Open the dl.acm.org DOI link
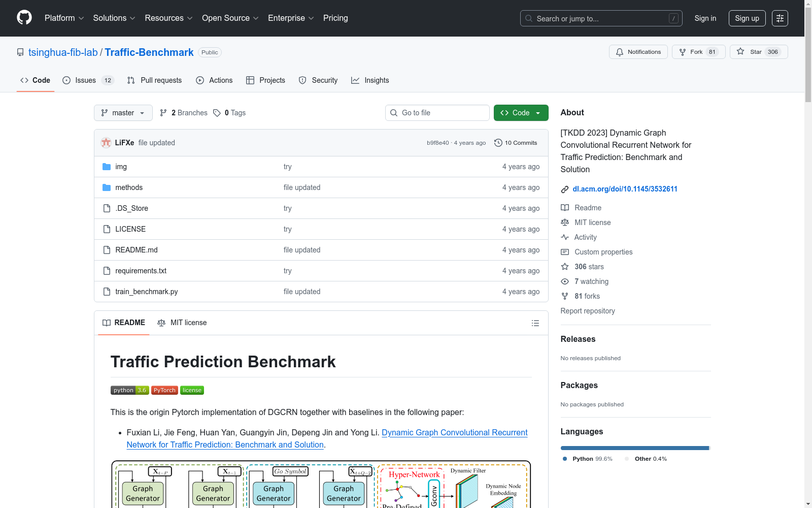Image resolution: width=812 pixels, height=508 pixels. (x=625, y=189)
